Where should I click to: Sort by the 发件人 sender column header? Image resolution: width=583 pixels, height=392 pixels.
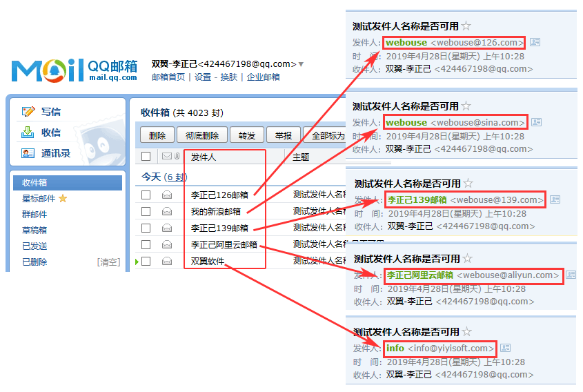pos(203,157)
